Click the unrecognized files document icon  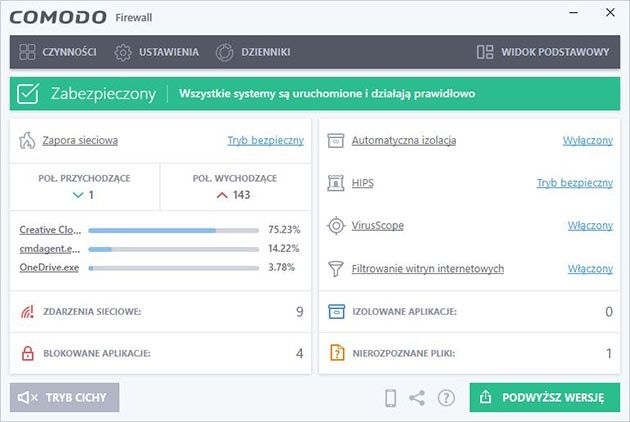click(x=337, y=353)
